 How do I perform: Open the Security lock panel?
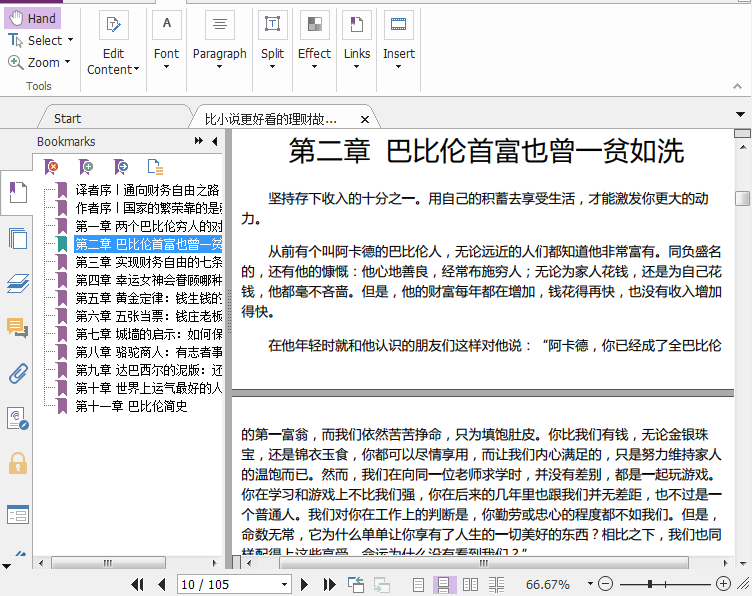pyautogui.click(x=17, y=463)
